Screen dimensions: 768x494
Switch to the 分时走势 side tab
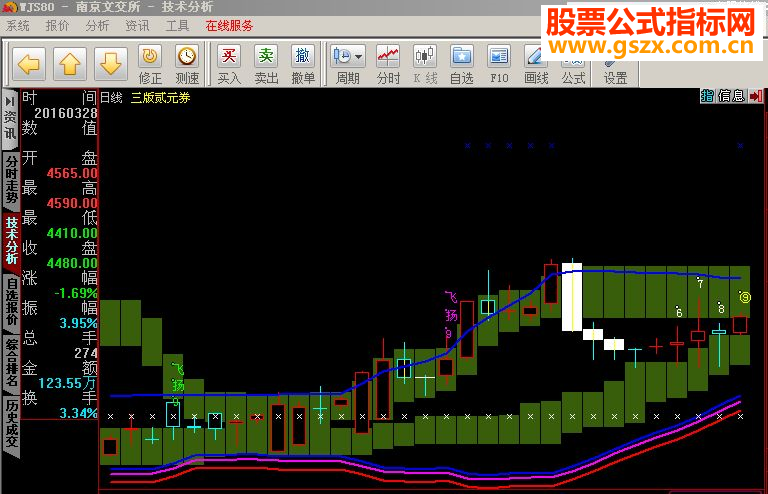click(11, 180)
